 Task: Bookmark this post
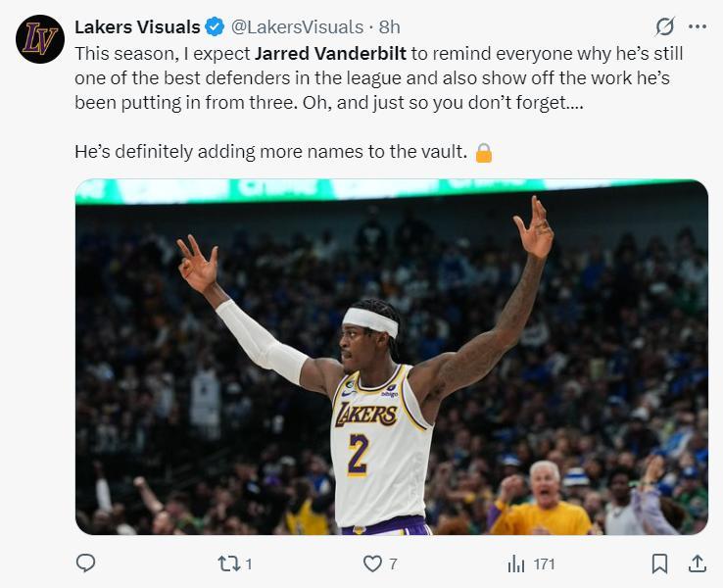(660, 563)
